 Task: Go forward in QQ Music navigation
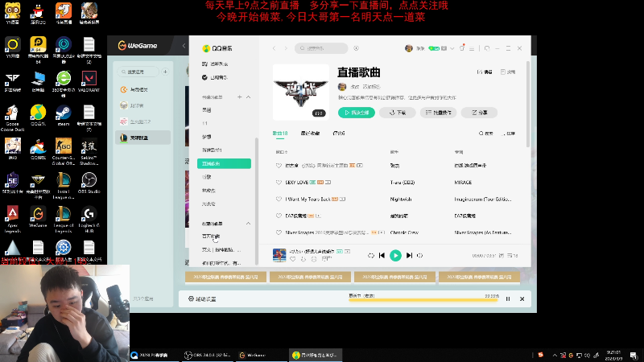click(286, 48)
